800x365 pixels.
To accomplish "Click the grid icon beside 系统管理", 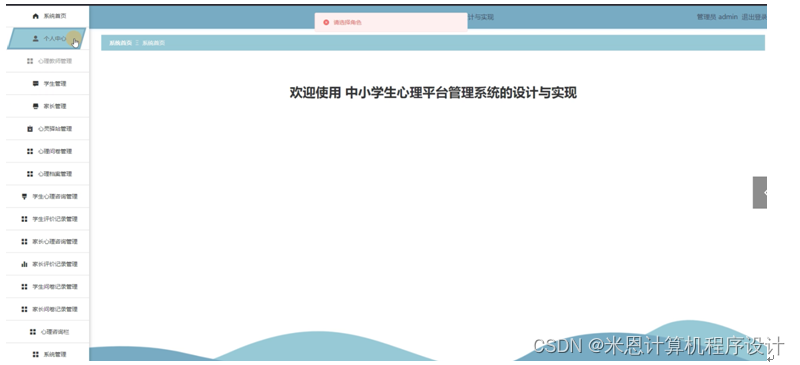I will click(x=35, y=354).
